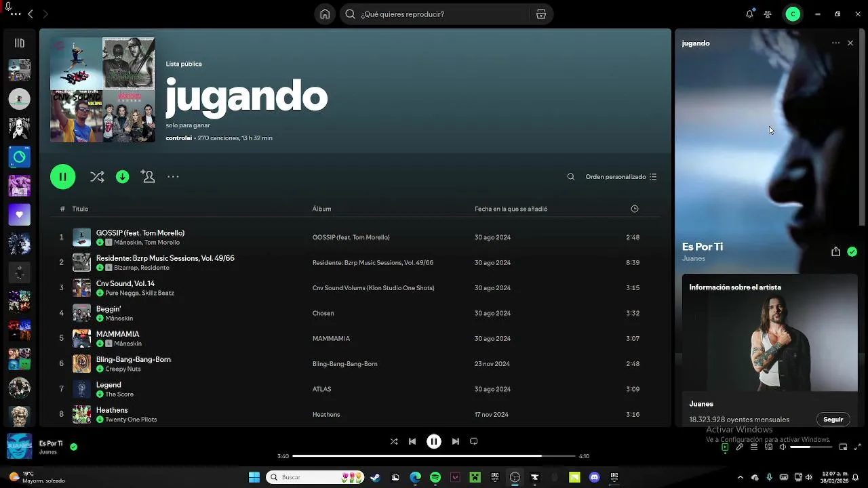
Task: Toggle the playlist download button
Action: point(122,177)
